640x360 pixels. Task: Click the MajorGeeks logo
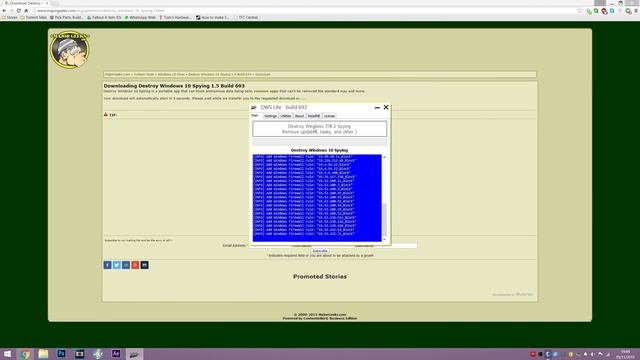tap(70, 49)
